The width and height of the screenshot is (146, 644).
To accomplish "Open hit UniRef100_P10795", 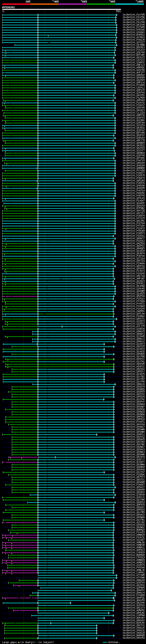I will [x=134, y=15].
